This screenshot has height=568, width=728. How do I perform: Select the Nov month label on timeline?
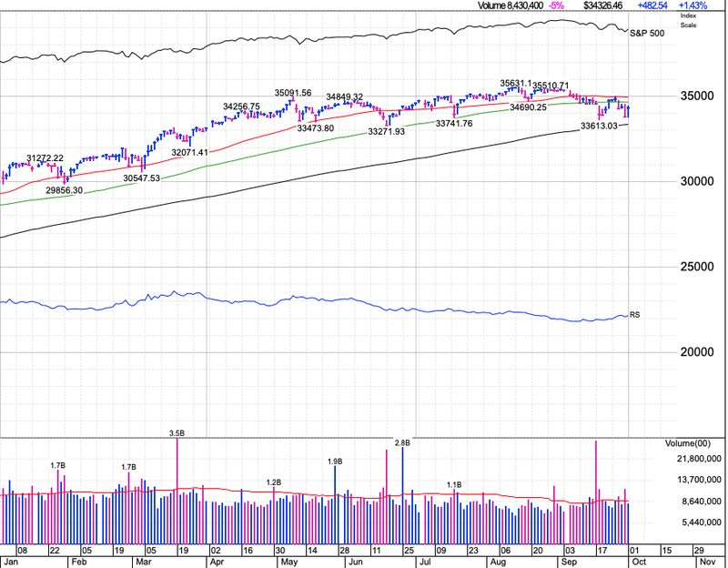[x=708, y=562]
